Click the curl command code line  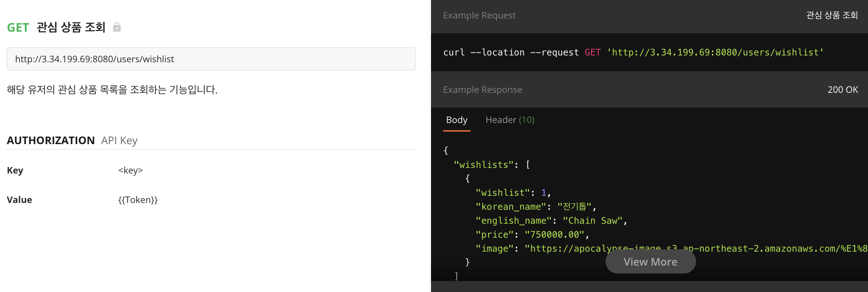[511, 52]
